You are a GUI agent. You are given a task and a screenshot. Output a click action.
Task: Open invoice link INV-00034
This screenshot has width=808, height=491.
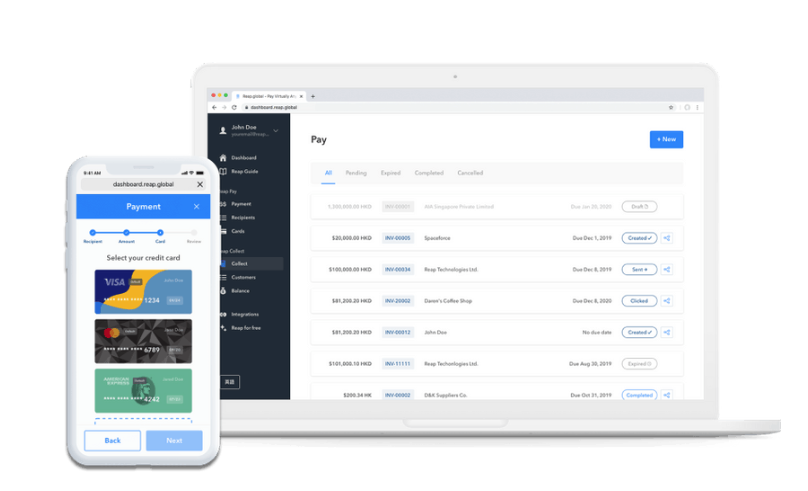398,269
